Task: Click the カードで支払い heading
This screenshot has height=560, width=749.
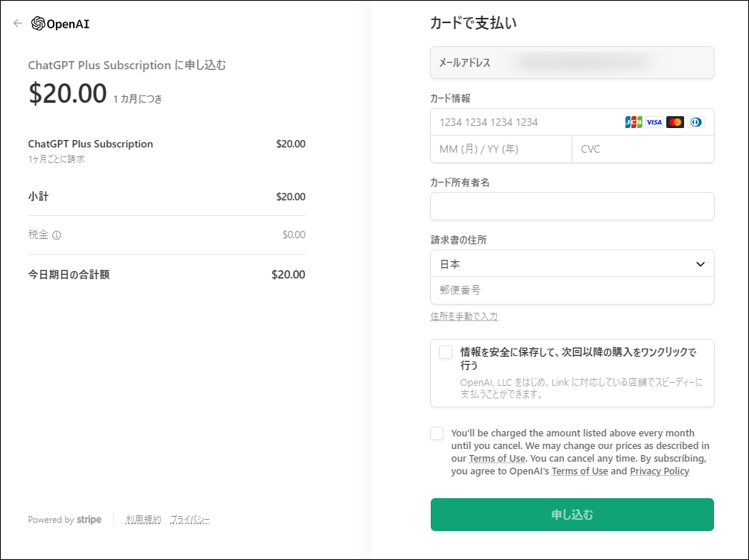Action: point(473,23)
